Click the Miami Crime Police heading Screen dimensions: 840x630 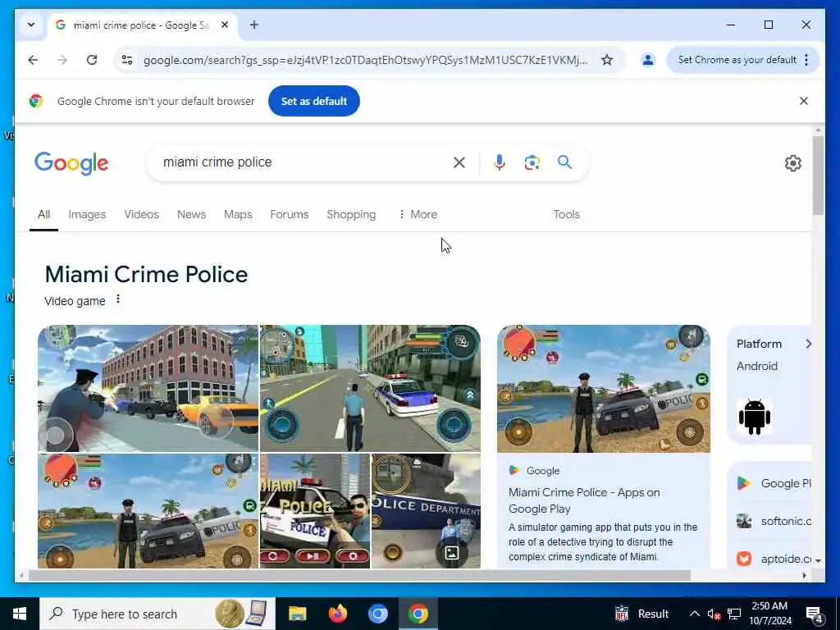tap(146, 274)
